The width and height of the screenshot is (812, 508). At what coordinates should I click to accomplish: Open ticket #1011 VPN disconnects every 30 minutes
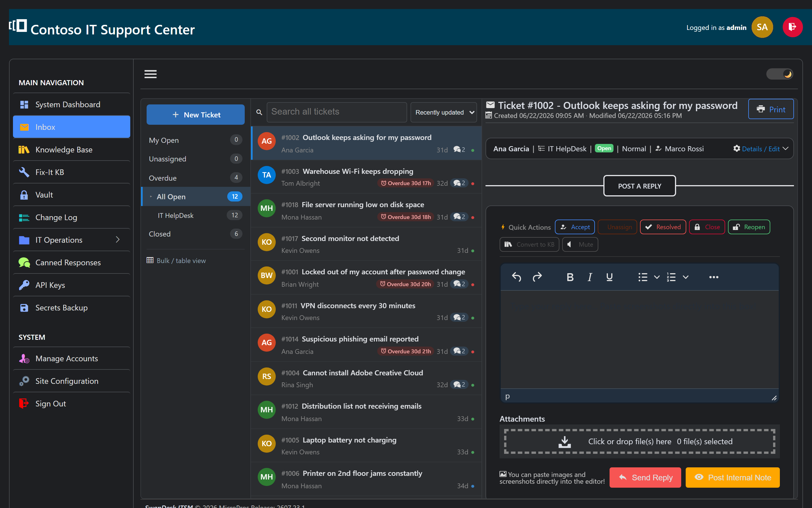pyautogui.click(x=366, y=311)
